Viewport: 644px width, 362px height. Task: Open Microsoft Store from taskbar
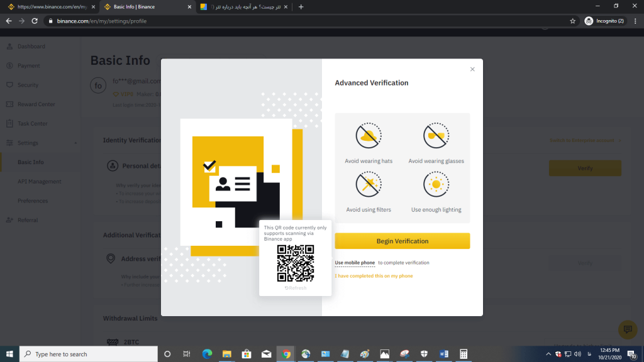tap(247, 354)
